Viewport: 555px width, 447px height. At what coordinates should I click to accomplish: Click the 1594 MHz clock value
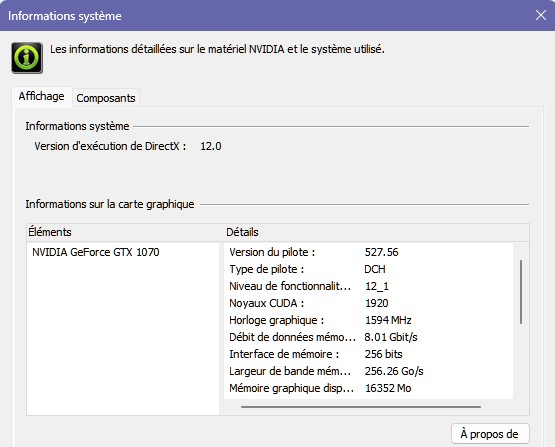point(388,320)
